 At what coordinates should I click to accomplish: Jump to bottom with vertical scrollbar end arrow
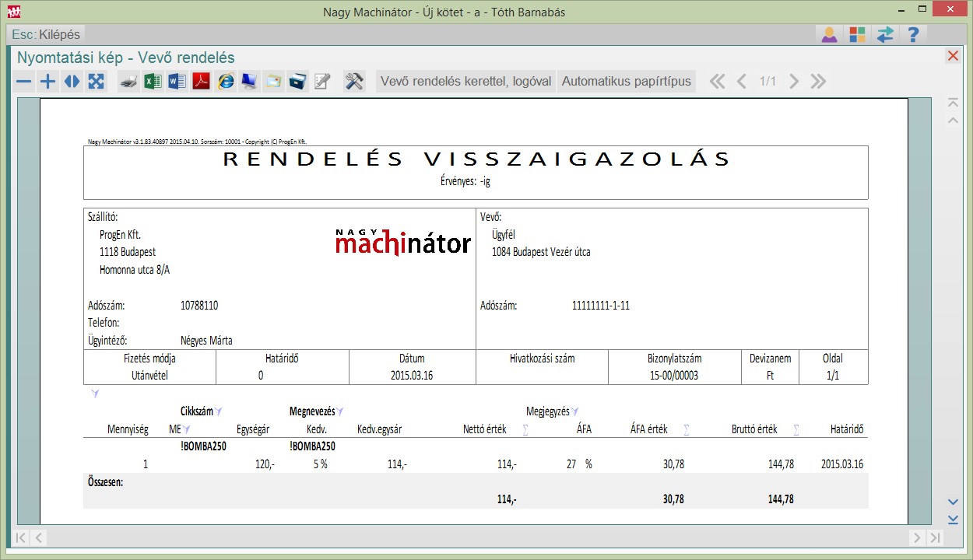coord(953,520)
